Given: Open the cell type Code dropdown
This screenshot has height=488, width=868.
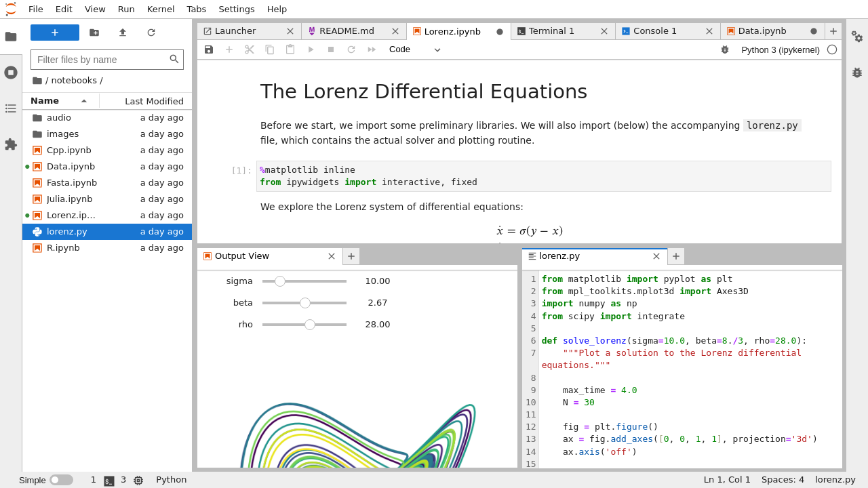Looking at the screenshot, I should (414, 49).
